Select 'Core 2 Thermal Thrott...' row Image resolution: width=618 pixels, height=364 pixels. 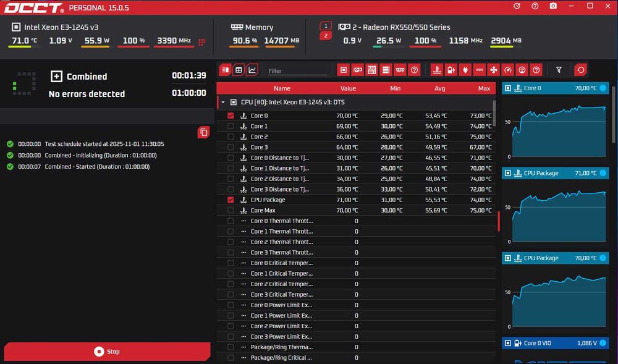pos(356,242)
